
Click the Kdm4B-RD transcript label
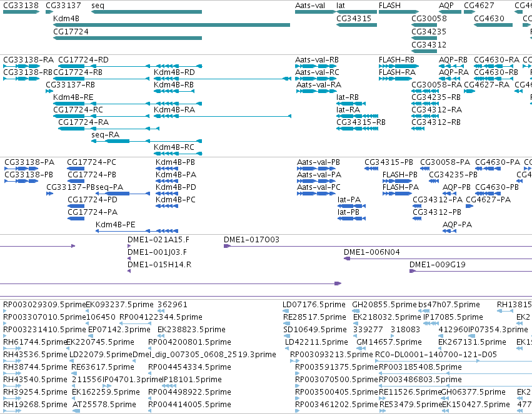pyautogui.click(x=174, y=72)
